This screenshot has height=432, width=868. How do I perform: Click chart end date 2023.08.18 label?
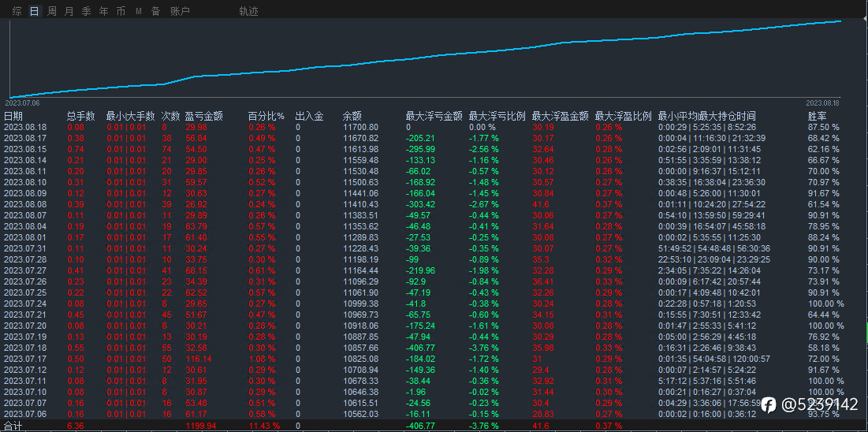tap(822, 103)
